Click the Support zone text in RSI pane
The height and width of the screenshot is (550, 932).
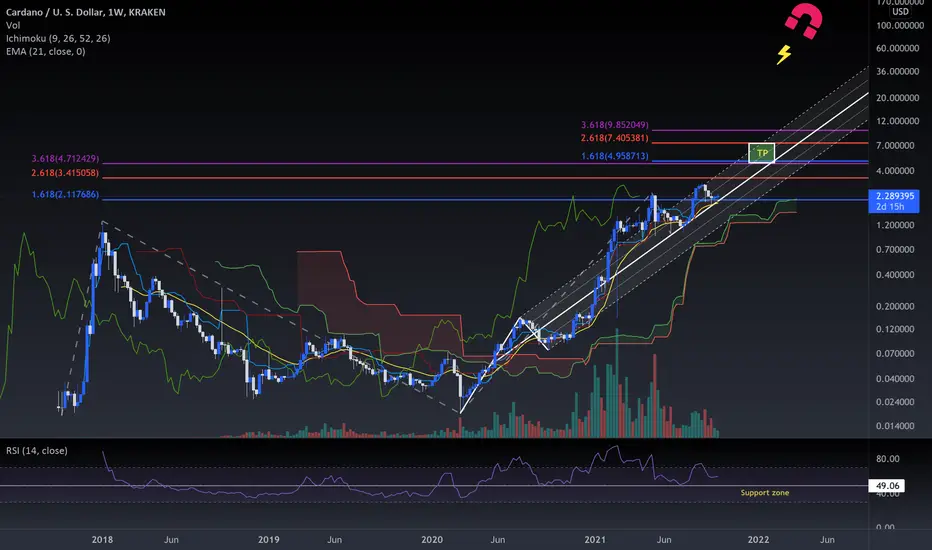[764, 493]
